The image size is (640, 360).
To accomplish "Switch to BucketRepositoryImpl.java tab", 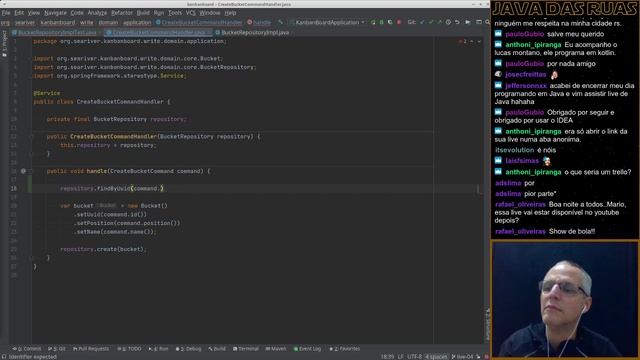I will click(253, 32).
